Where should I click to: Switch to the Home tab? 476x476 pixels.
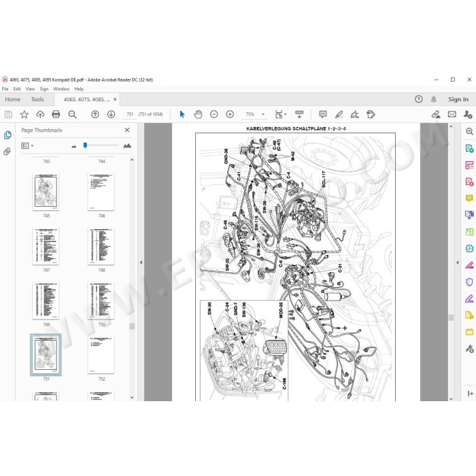coord(13,99)
